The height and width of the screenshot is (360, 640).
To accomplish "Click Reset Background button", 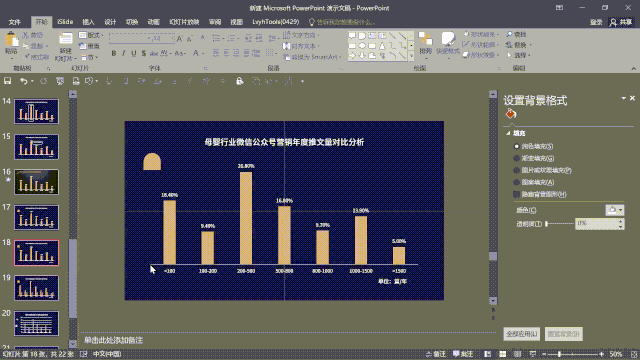I will pyautogui.click(x=564, y=334).
